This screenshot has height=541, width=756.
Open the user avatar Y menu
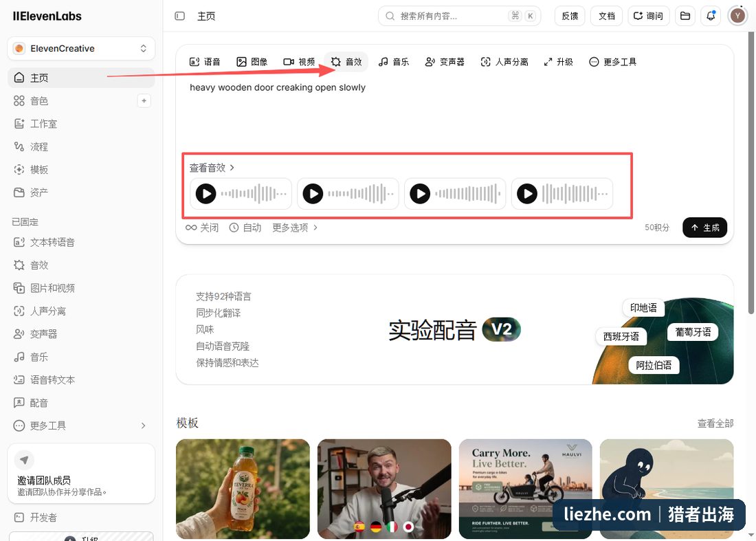(x=737, y=16)
